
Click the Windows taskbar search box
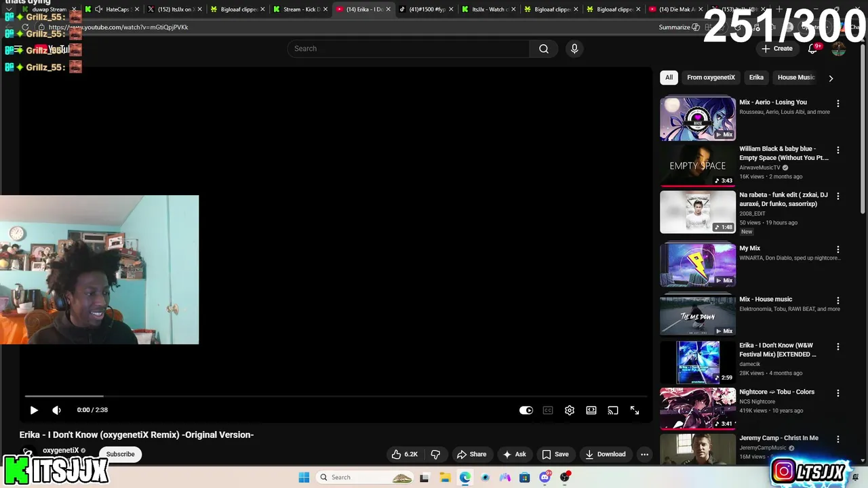point(365,477)
